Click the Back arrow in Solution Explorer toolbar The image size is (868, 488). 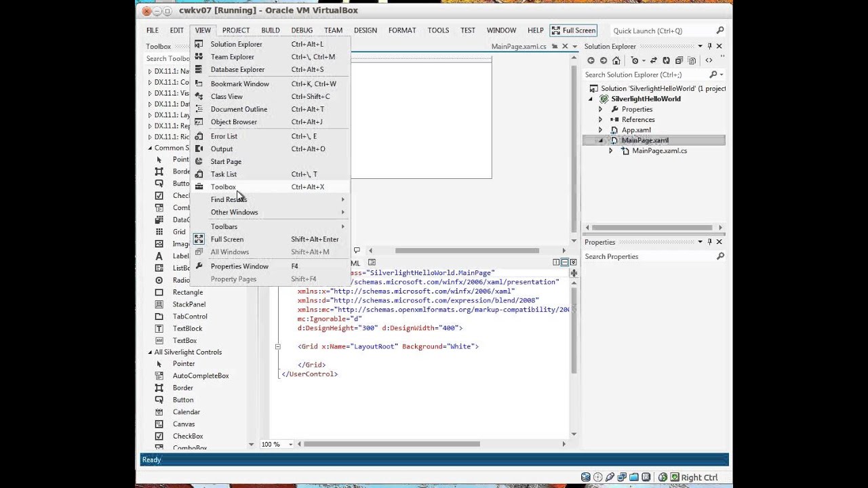591,60
